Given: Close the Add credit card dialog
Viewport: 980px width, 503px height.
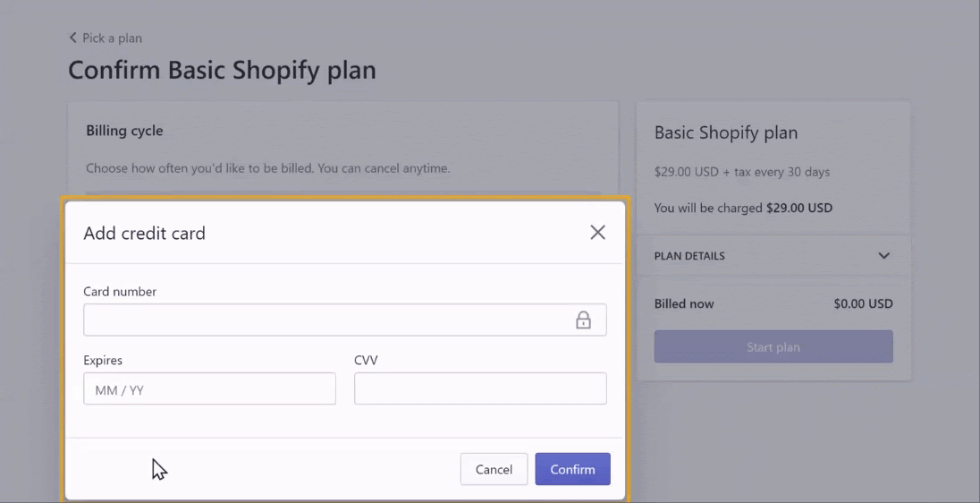Looking at the screenshot, I should click(597, 232).
